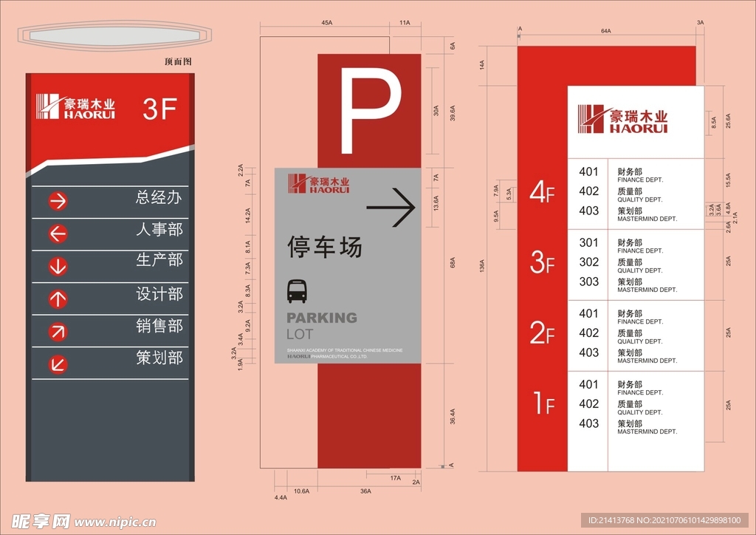Select the 68A dimension label

[453, 263]
